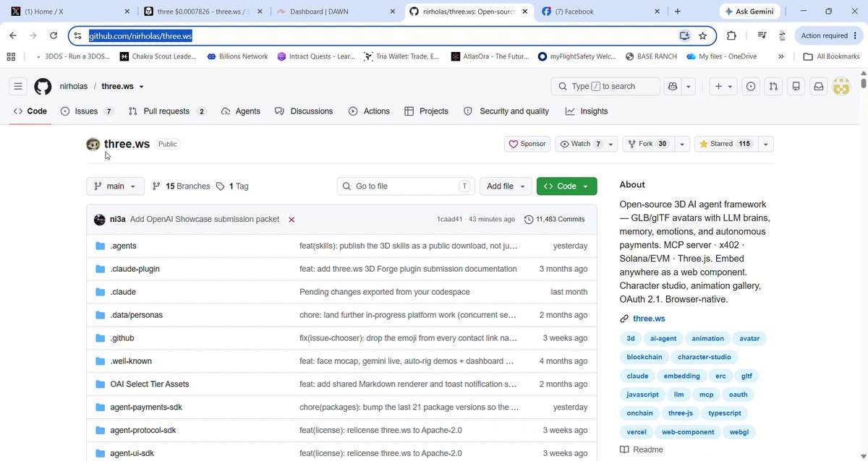
Task: Click the Sponsor button
Action: pyautogui.click(x=527, y=144)
